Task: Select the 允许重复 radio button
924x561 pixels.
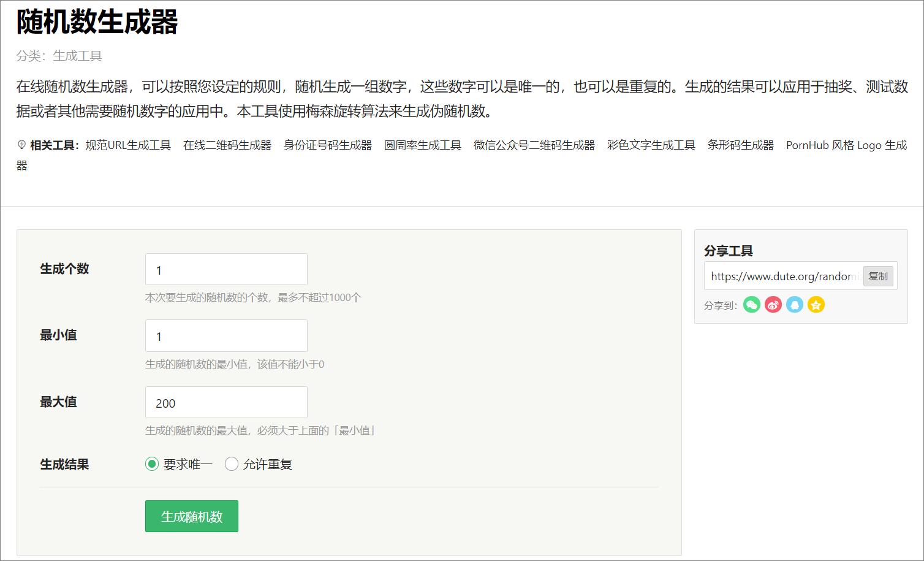Action: pyautogui.click(x=231, y=464)
